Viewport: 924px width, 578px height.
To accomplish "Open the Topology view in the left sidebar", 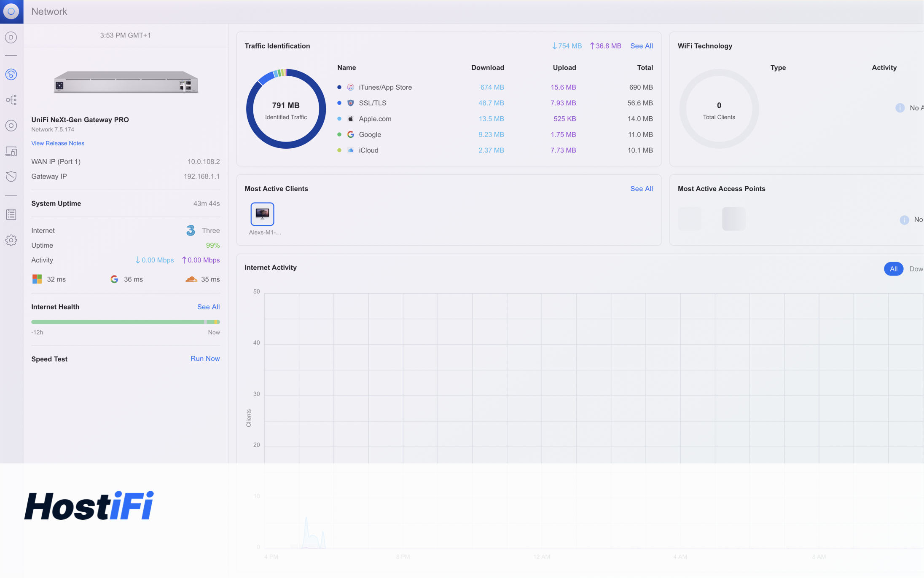I will pos(11,100).
